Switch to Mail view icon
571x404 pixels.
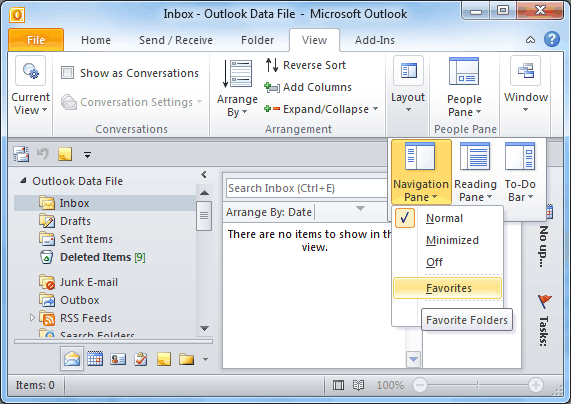tap(72, 359)
